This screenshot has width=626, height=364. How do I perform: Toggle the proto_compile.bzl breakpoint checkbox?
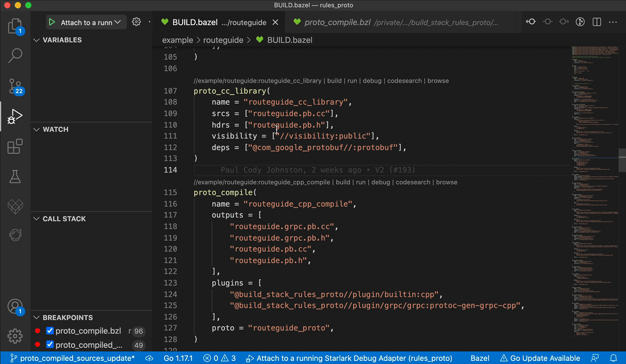[x=50, y=331]
